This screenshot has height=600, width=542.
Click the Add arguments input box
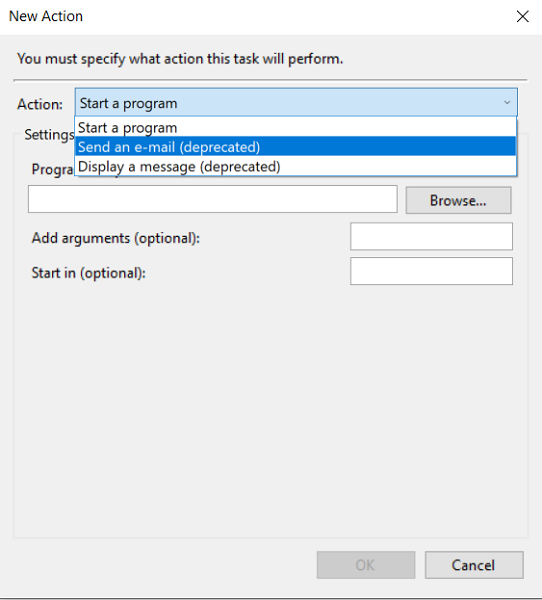click(x=431, y=236)
